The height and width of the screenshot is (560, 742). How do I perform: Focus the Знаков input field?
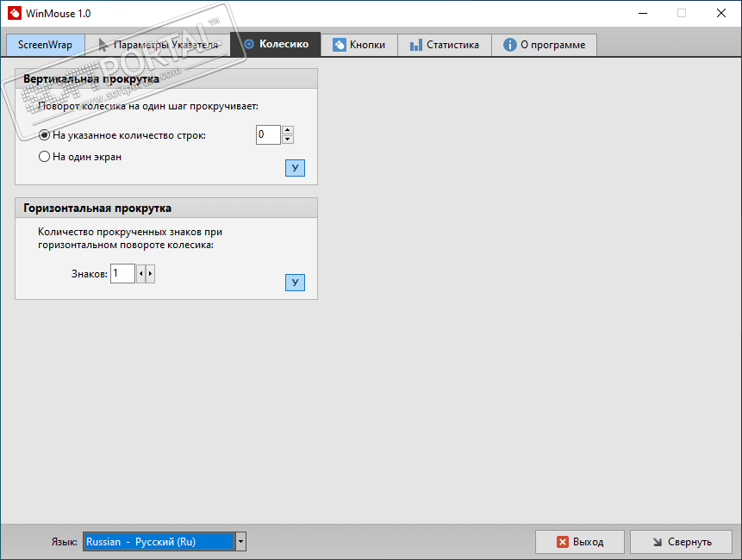(122, 273)
